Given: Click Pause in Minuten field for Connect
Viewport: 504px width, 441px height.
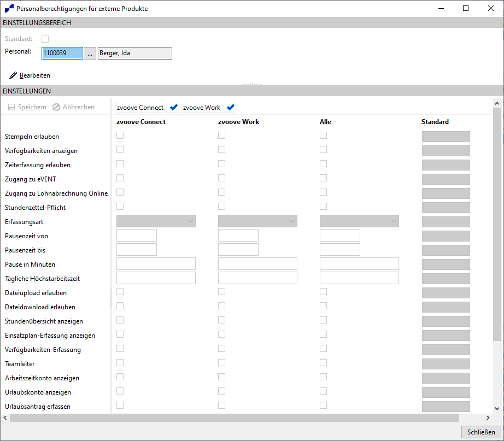Looking at the screenshot, I should (x=156, y=263).
